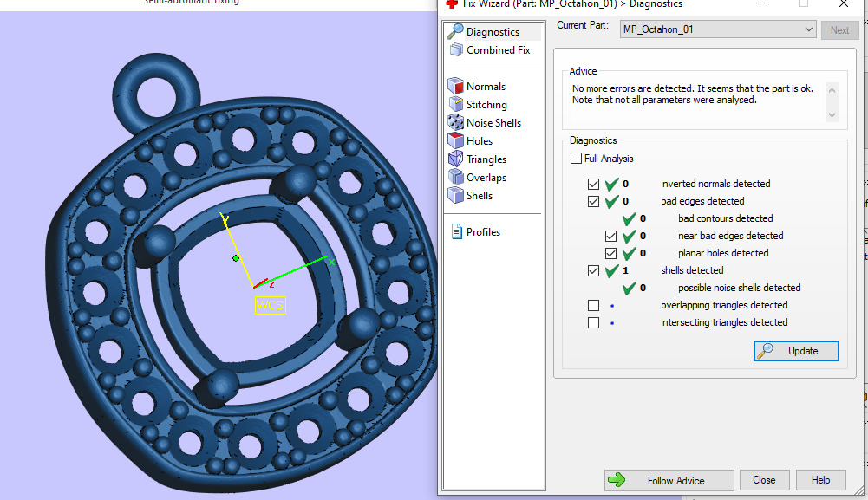Click the Fix Wizard red cross title icon
The image size is (868, 500).
(x=452, y=3)
